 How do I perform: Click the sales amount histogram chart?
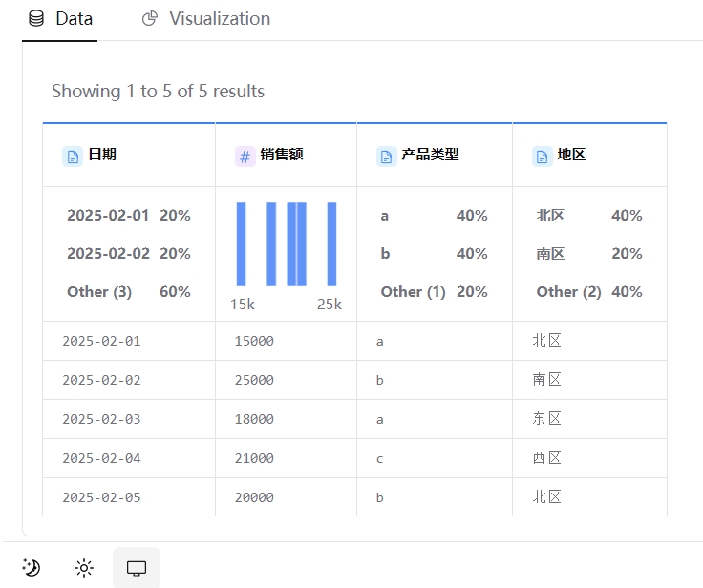pos(287,244)
